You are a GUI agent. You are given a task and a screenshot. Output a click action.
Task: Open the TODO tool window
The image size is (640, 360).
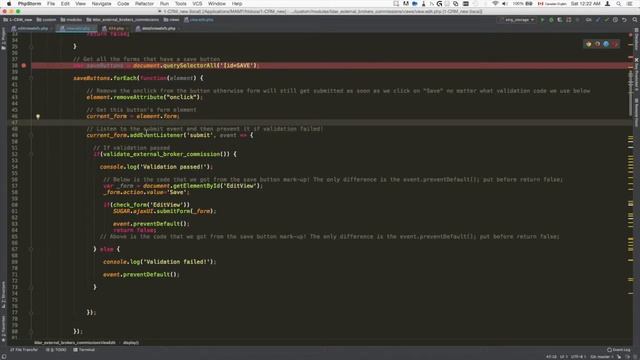(56, 350)
